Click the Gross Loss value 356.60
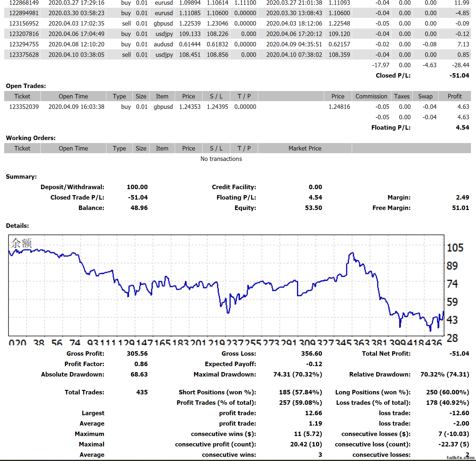This screenshot has height=461, width=476. pyautogui.click(x=311, y=354)
